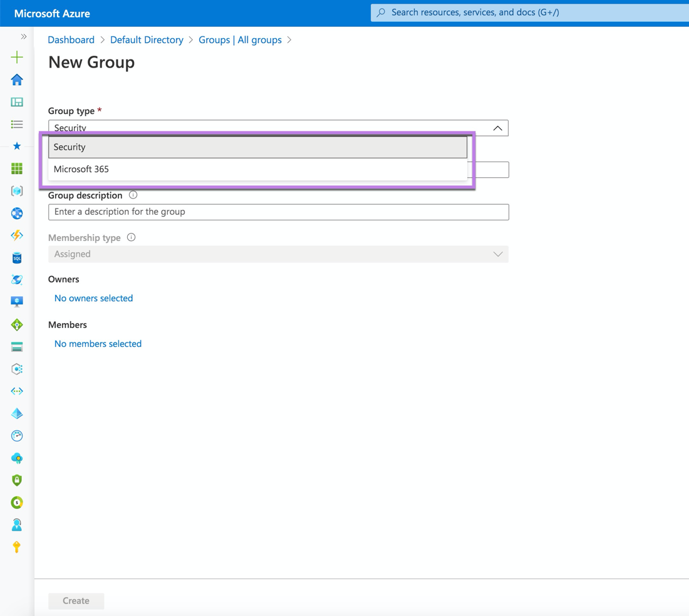689x616 pixels.
Task: Click the Group description input field
Action: point(279,212)
